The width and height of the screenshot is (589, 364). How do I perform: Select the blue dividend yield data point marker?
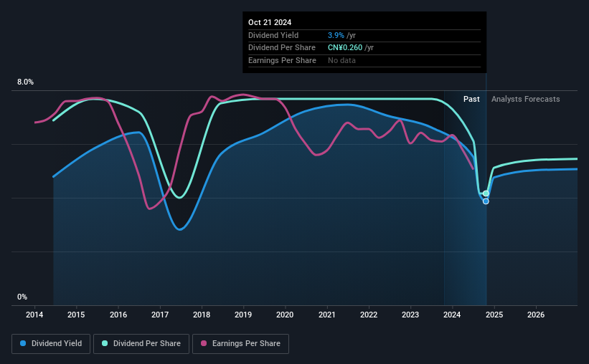(x=486, y=201)
